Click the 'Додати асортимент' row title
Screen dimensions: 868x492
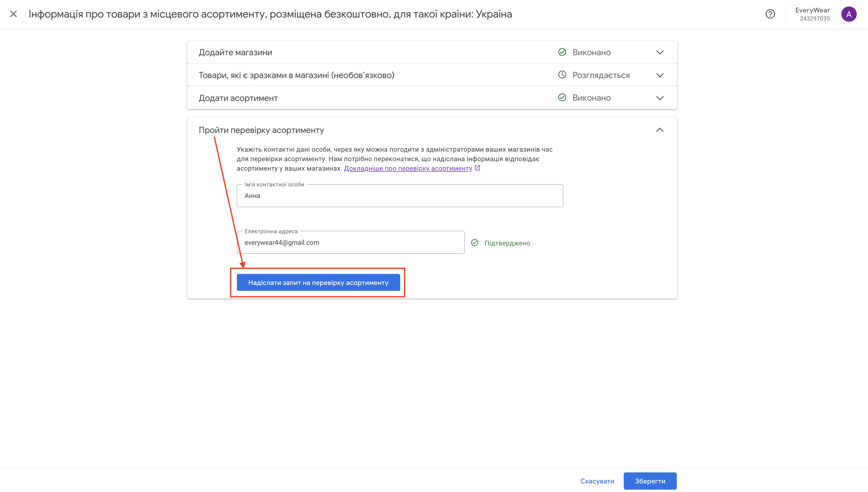click(x=238, y=98)
